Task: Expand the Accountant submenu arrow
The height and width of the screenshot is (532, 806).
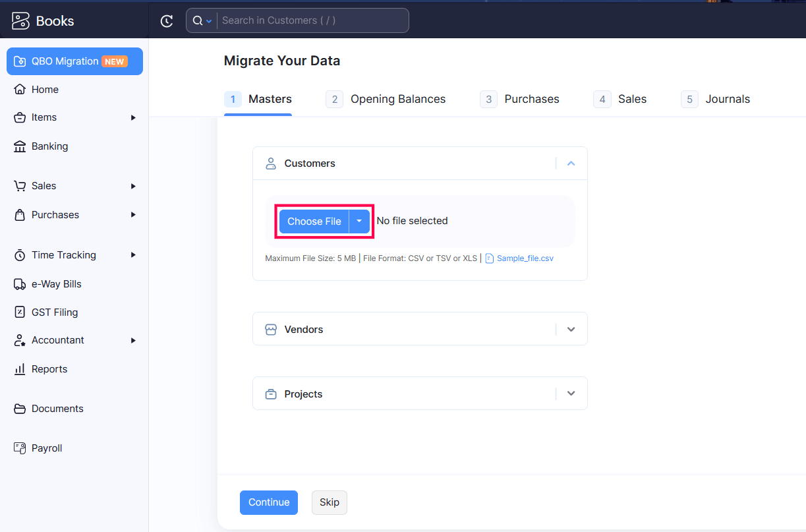Action: [x=133, y=340]
